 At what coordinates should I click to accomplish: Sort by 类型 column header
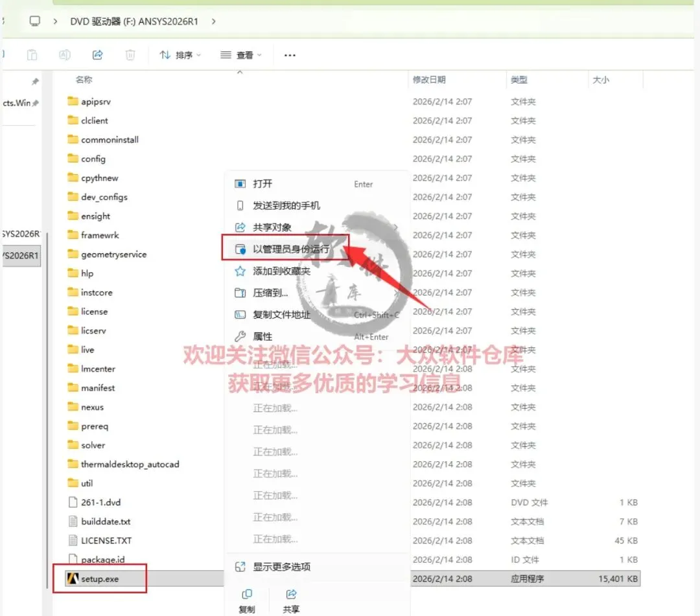point(519,80)
